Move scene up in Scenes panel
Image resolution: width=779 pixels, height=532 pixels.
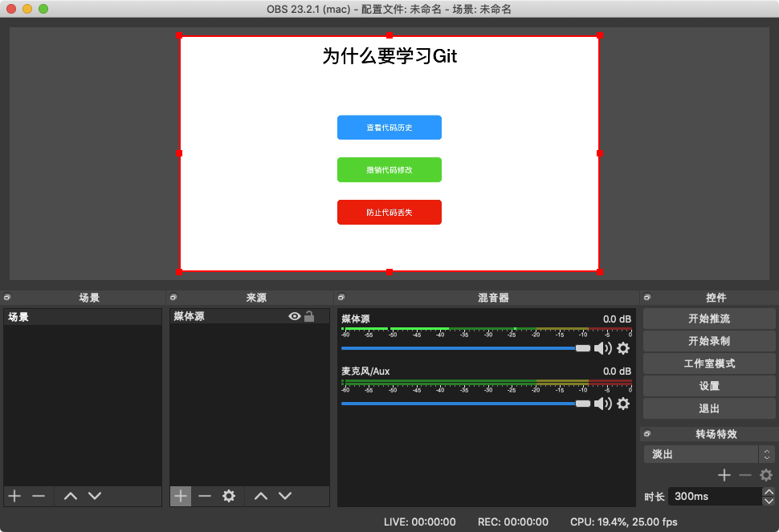tap(71, 496)
